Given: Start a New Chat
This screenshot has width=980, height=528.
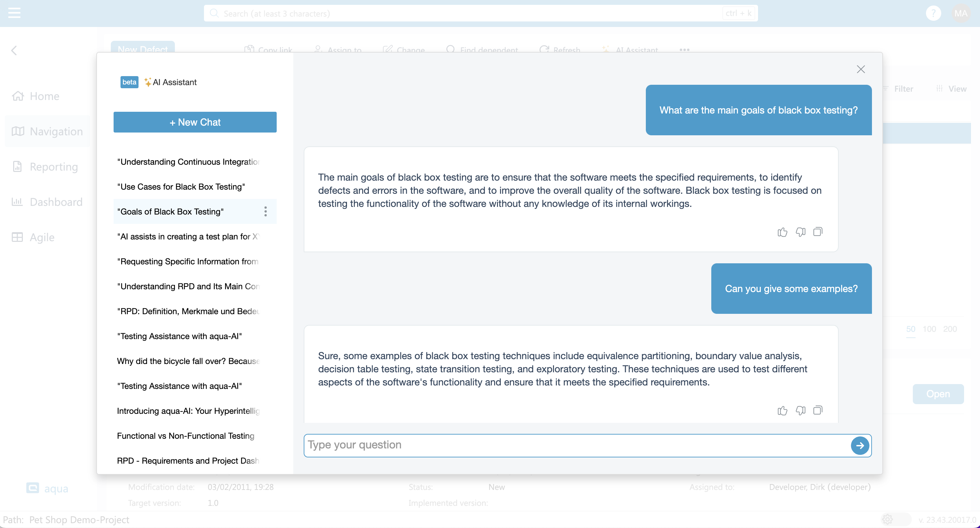Looking at the screenshot, I should coord(195,122).
